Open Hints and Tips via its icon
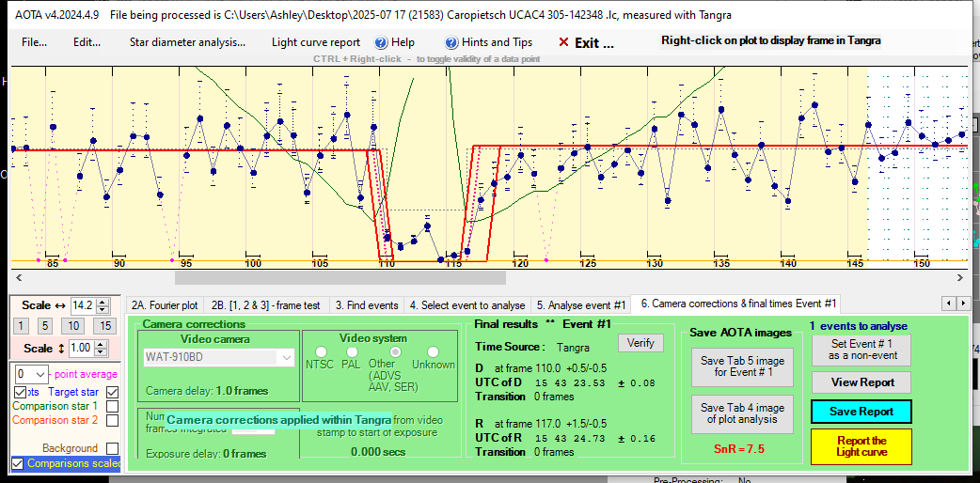 tap(452, 42)
